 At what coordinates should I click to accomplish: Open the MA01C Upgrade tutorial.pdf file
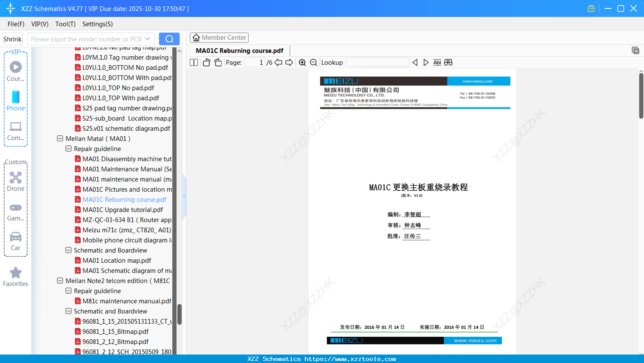tap(123, 209)
